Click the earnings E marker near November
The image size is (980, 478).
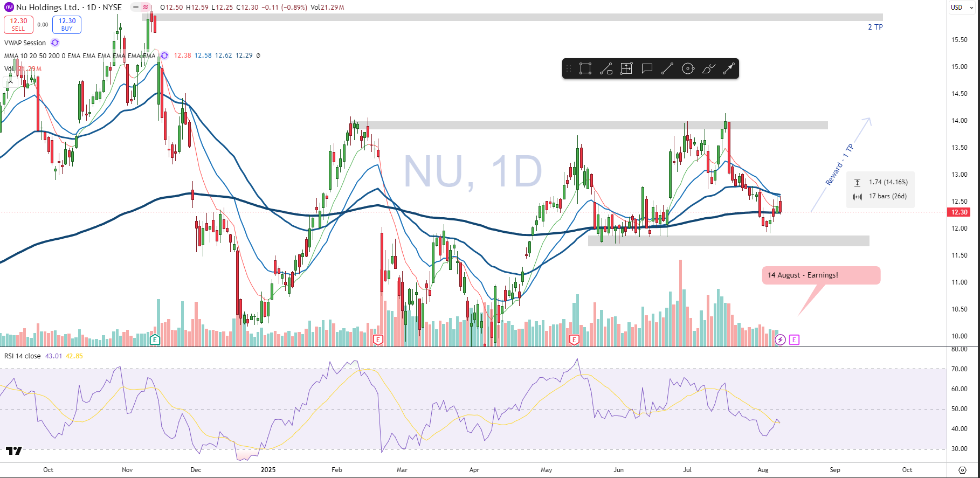(x=155, y=340)
